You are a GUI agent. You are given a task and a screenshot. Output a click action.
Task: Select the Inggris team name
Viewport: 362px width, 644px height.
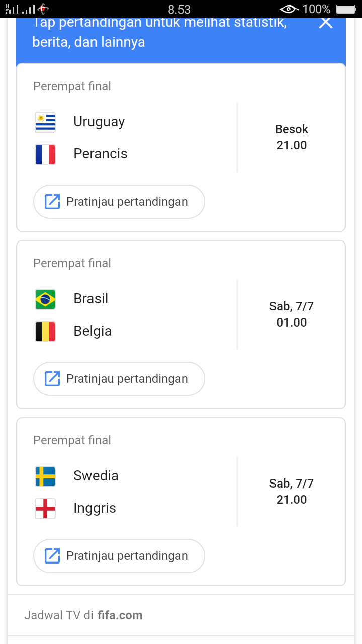[x=95, y=508]
